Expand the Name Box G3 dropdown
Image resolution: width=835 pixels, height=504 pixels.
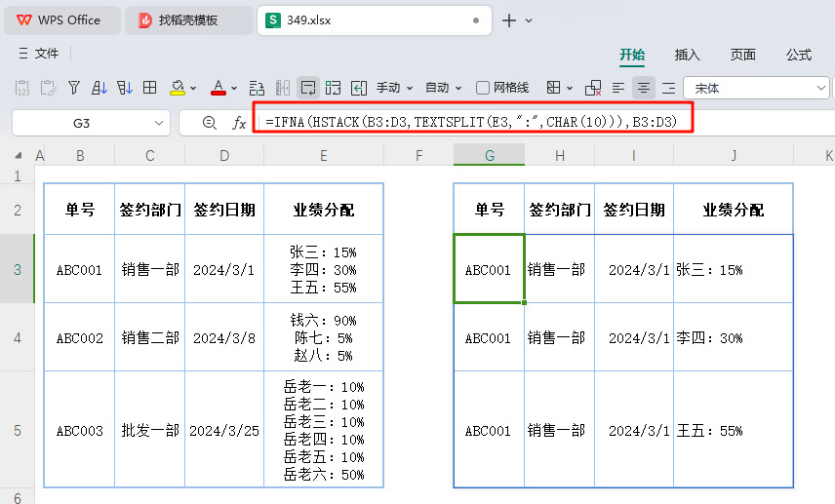pyautogui.click(x=159, y=123)
